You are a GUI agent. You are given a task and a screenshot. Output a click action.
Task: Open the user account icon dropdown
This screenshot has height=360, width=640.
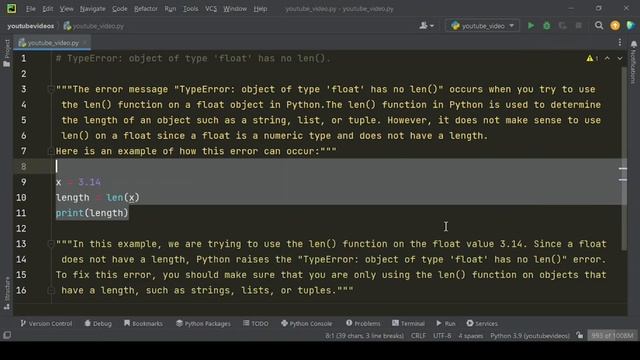[427, 26]
